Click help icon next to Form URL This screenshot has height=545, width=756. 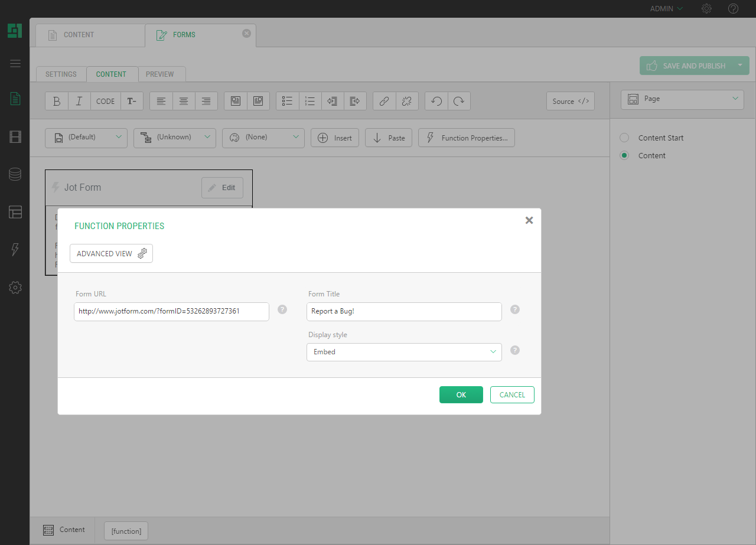tap(282, 309)
